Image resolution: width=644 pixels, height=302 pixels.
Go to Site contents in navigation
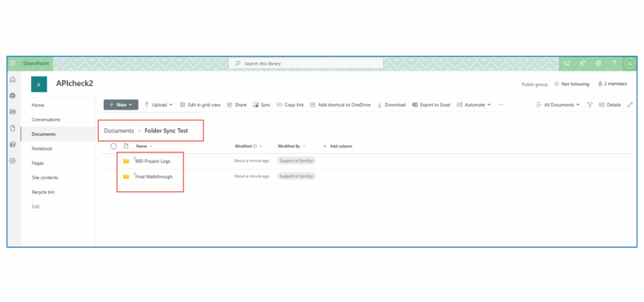coord(46,177)
